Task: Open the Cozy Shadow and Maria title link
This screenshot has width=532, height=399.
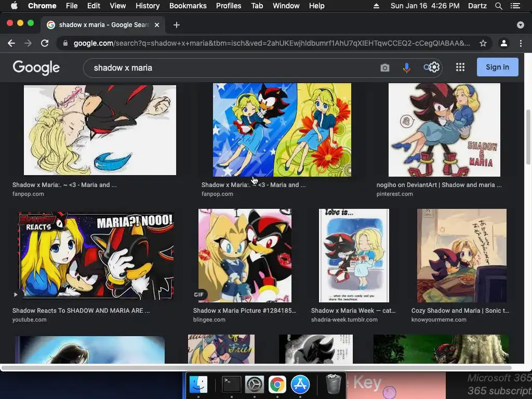Action: (460, 311)
